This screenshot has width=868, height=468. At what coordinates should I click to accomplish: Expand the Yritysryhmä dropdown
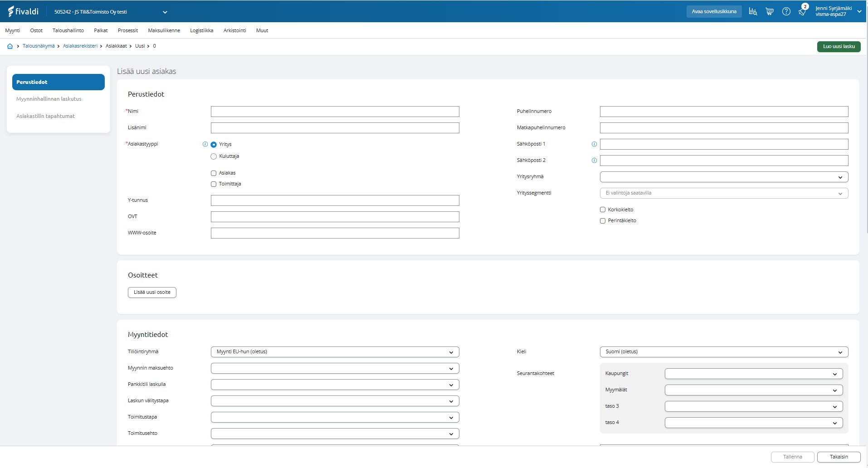coord(724,177)
